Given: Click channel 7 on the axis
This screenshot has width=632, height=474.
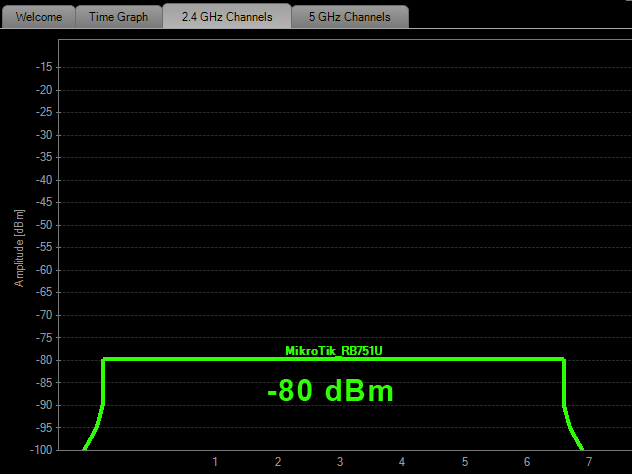Looking at the screenshot, I should point(589,462).
